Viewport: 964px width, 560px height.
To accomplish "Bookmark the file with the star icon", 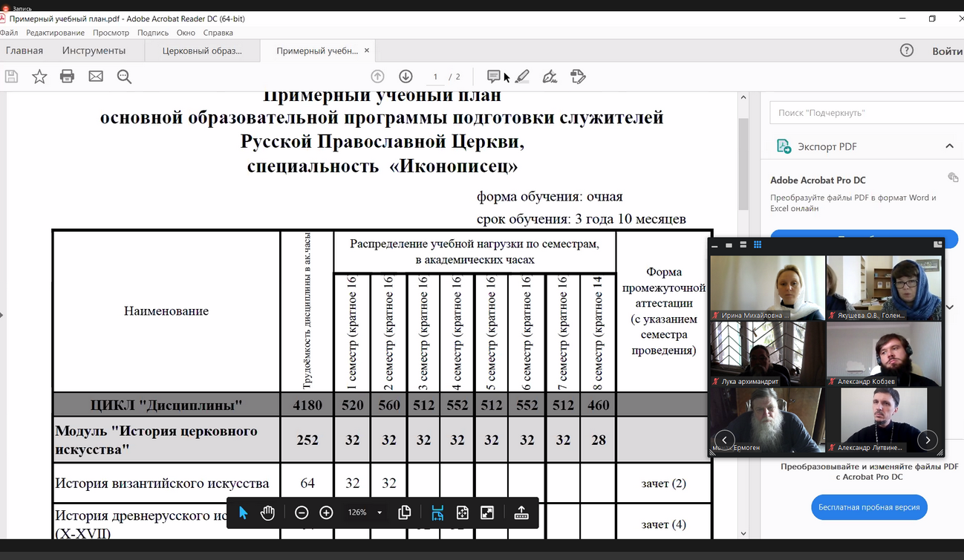I will point(39,76).
